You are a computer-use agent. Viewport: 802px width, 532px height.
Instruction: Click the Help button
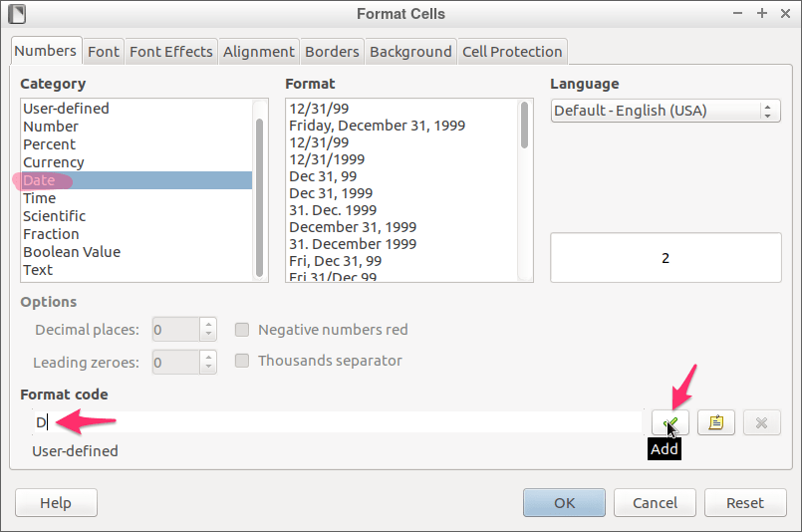[56, 503]
